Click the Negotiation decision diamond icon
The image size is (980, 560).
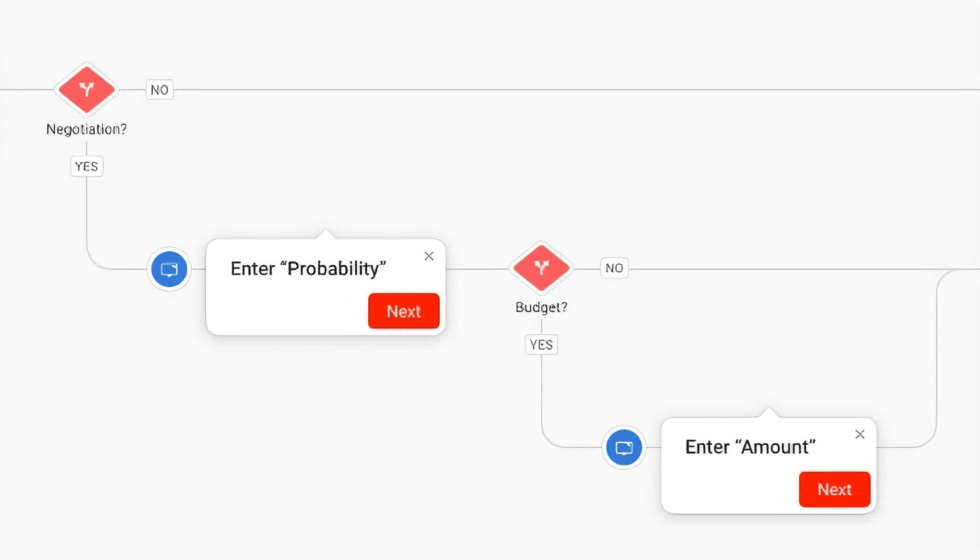tap(87, 89)
